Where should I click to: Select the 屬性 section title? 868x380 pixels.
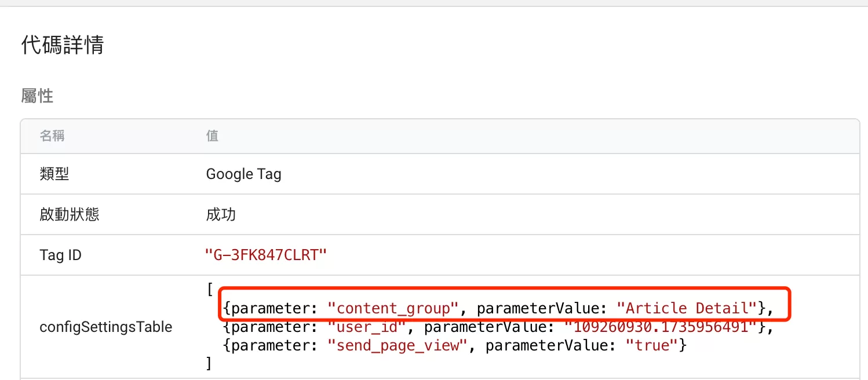coord(37,96)
